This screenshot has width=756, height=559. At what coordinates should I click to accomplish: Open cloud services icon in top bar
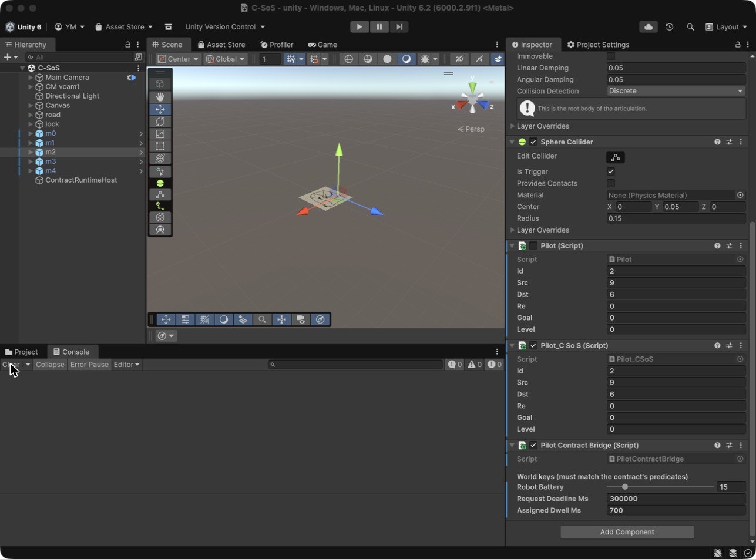649,27
